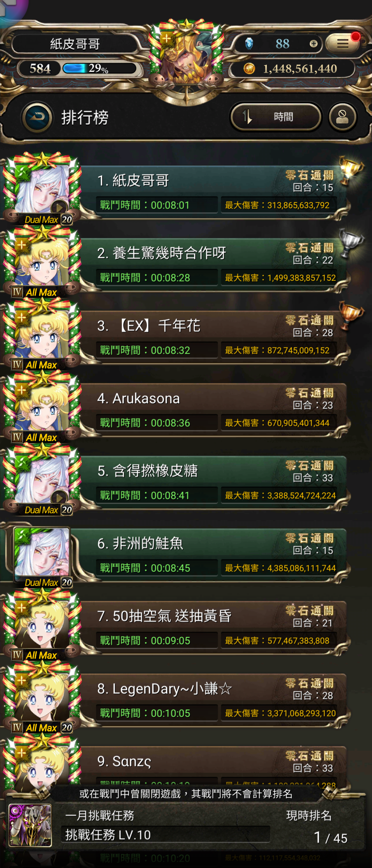
Task: Tap the 一月挑戰任務 stage icon at bottom
Action: 30,825
